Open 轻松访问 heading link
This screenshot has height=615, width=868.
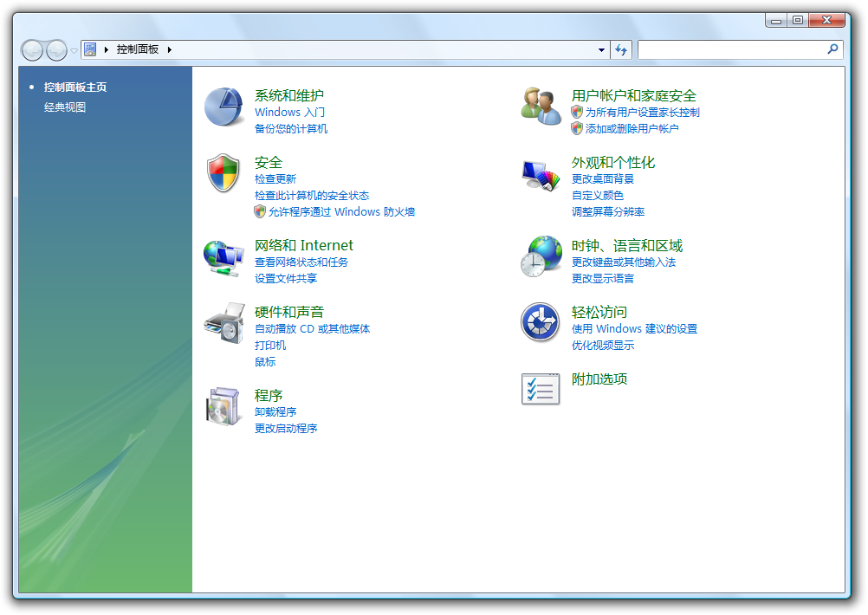(599, 312)
